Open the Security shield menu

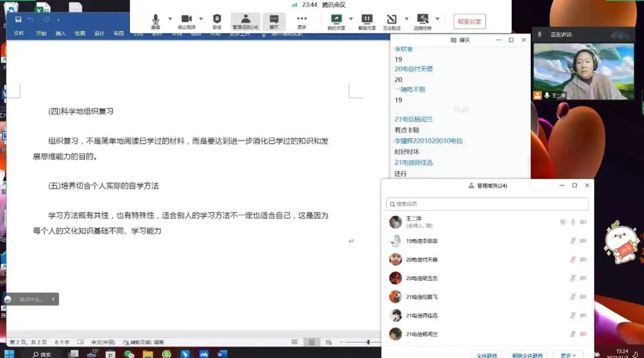[217, 21]
